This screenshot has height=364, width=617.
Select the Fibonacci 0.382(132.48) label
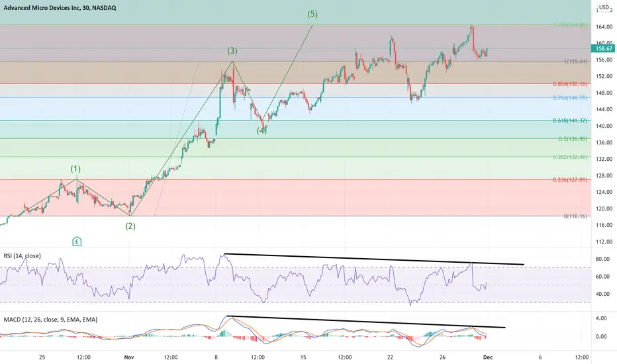point(570,157)
